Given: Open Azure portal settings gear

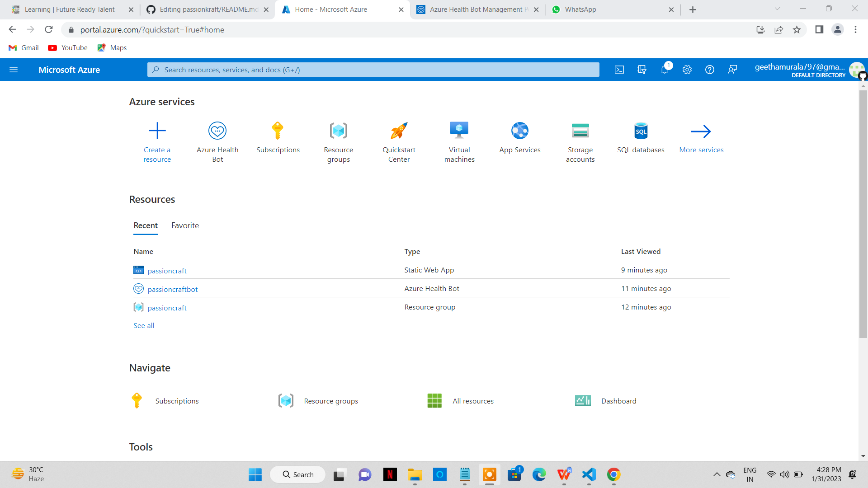Looking at the screenshot, I should pos(687,70).
